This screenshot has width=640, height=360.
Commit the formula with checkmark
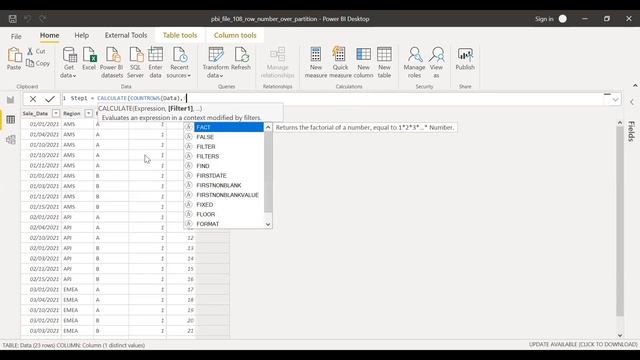(x=50, y=99)
